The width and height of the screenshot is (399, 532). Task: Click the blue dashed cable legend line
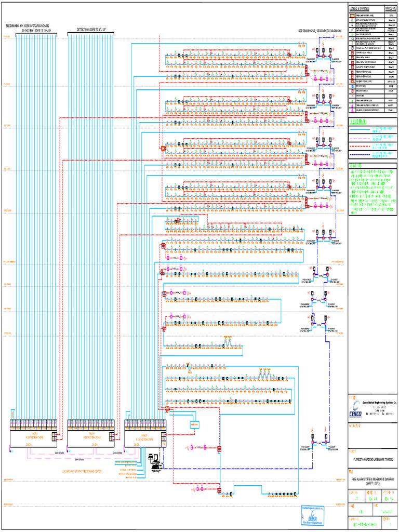pyautogui.click(x=360, y=155)
